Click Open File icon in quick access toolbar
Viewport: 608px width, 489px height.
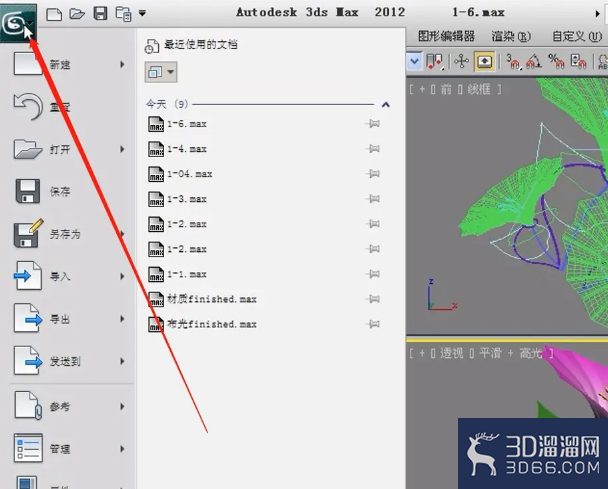77,14
